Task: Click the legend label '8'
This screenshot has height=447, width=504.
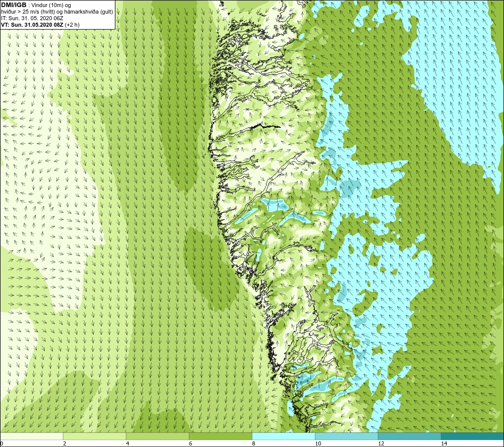Action: 254,443
